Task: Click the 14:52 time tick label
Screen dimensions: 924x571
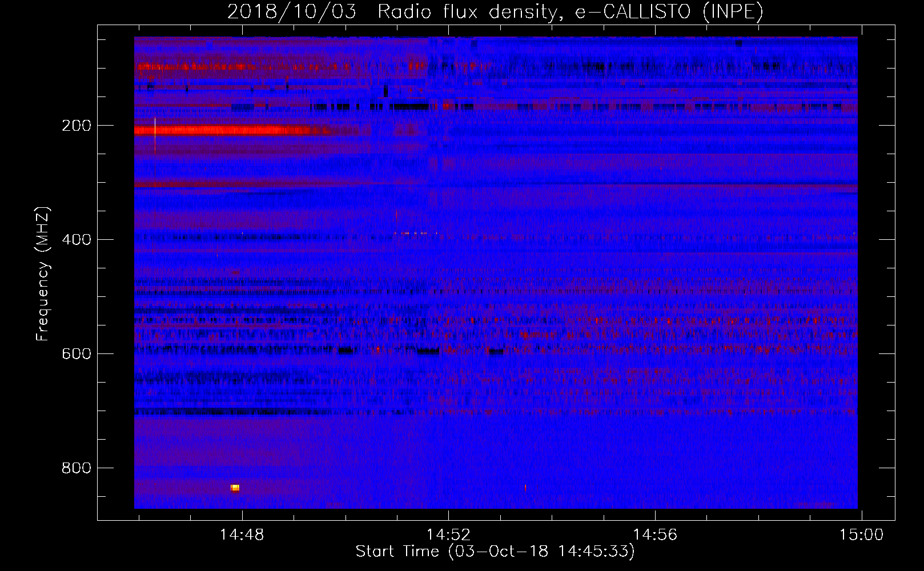Action: click(x=449, y=535)
